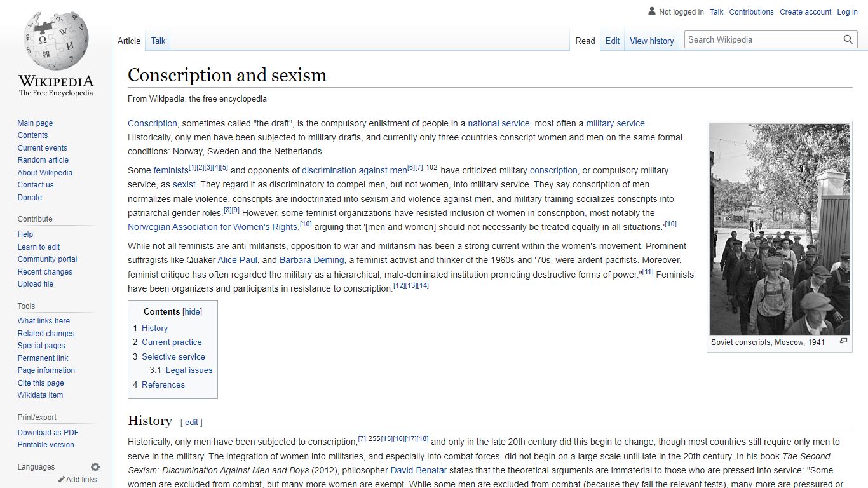
Task: Open Upload file link
Action: (x=35, y=284)
